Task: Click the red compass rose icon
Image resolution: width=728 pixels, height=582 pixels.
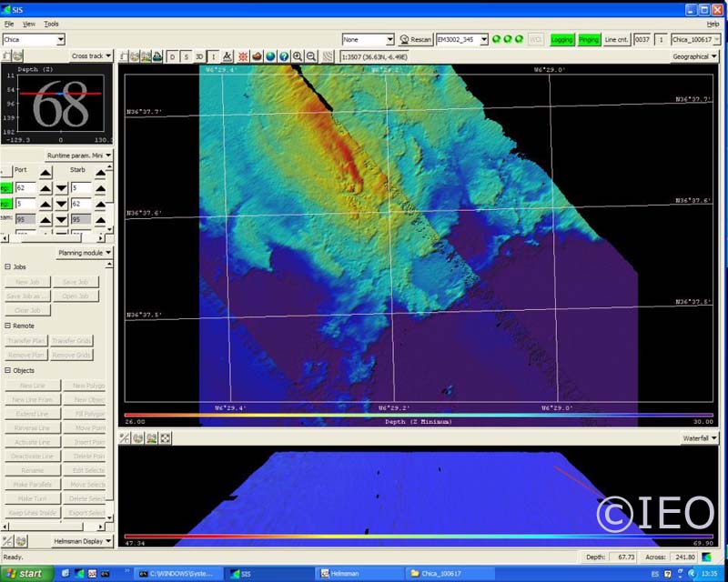Action: [243, 56]
